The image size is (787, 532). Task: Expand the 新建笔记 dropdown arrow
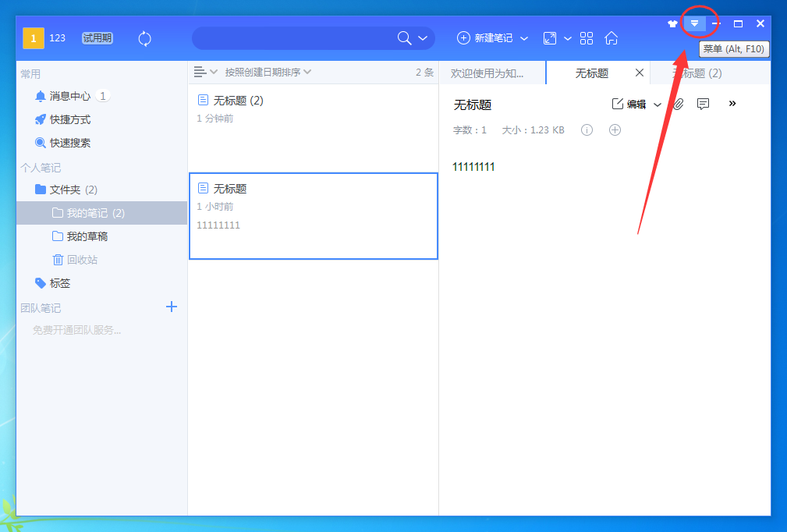[x=523, y=37]
